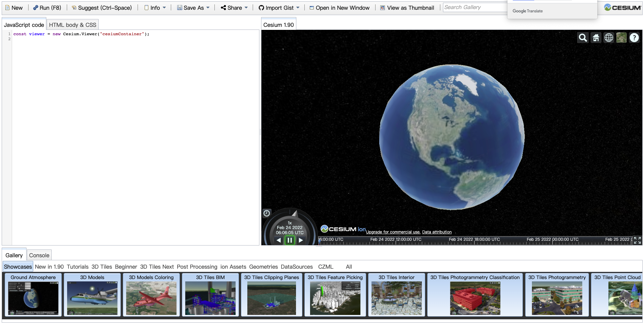644x324 pixels.
Task: Pause the Cesium animation
Action: tap(290, 240)
